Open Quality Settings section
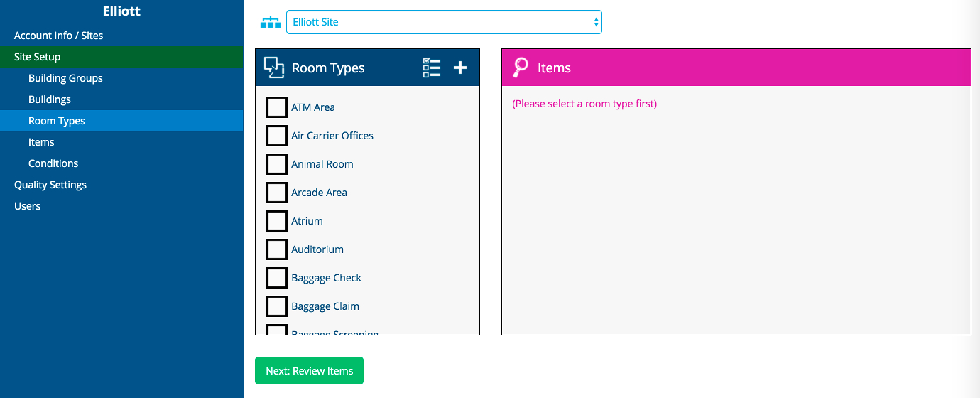 [x=50, y=185]
